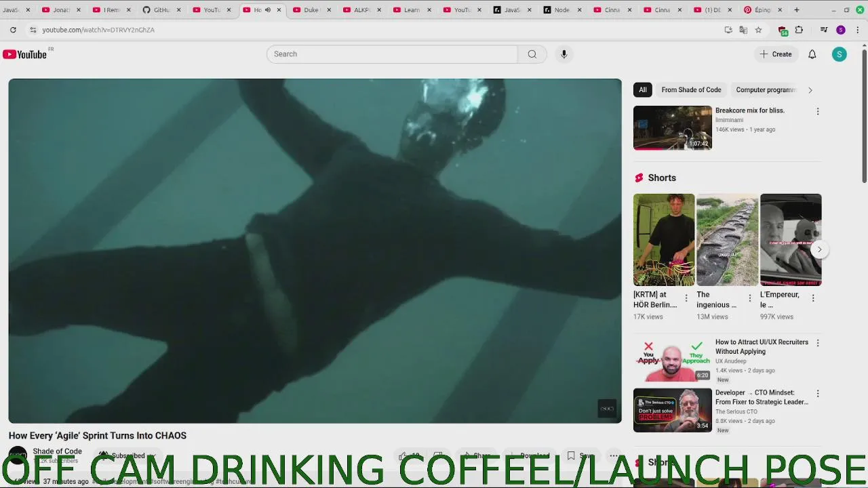The height and width of the screenshot is (488, 868).
Task: Open options for the L'Empereur short
Action: (813, 298)
